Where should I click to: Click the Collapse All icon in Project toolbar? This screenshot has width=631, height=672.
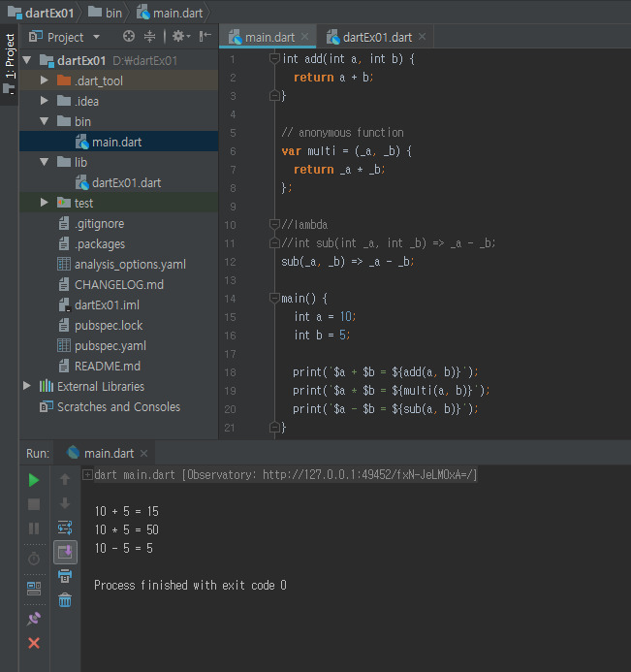point(149,37)
